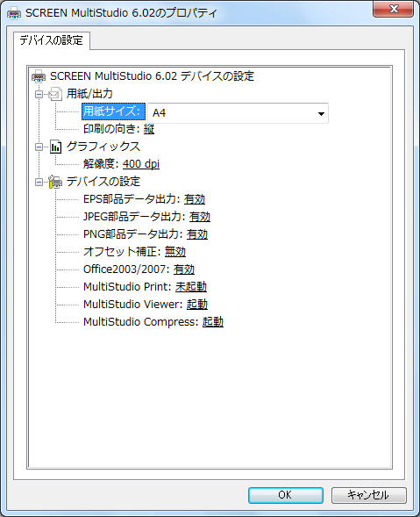This screenshot has height=517, width=420.
Task: Select the PNG部品データ出力: label
Action: pyautogui.click(x=133, y=234)
